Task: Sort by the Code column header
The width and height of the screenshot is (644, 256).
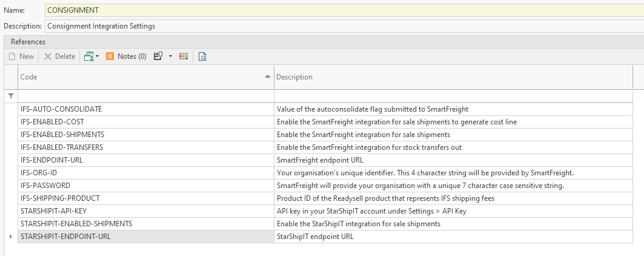Action: tap(121, 77)
